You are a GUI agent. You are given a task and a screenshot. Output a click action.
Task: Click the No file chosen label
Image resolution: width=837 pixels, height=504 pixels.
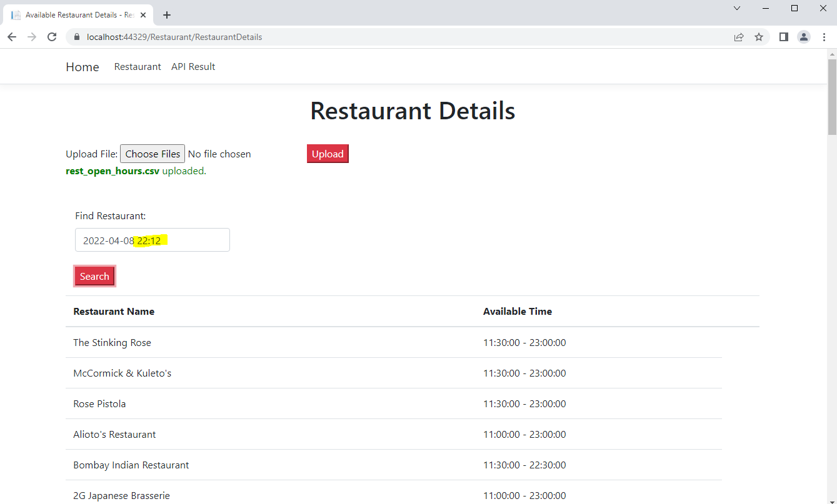[219, 154]
